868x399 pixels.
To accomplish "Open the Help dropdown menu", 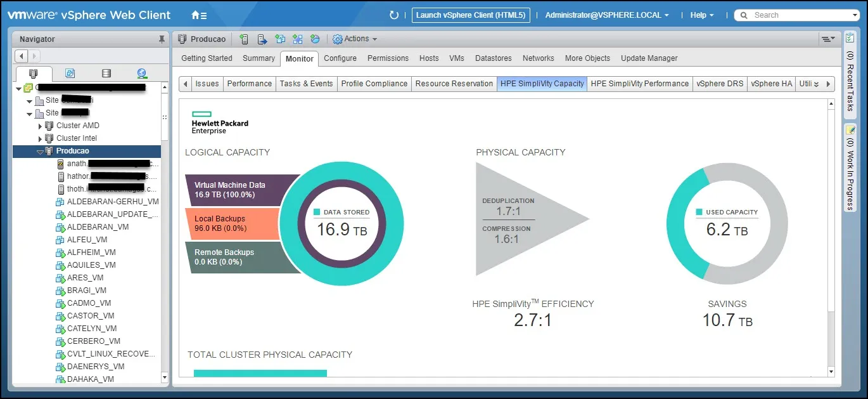I will [x=701, y=15].
